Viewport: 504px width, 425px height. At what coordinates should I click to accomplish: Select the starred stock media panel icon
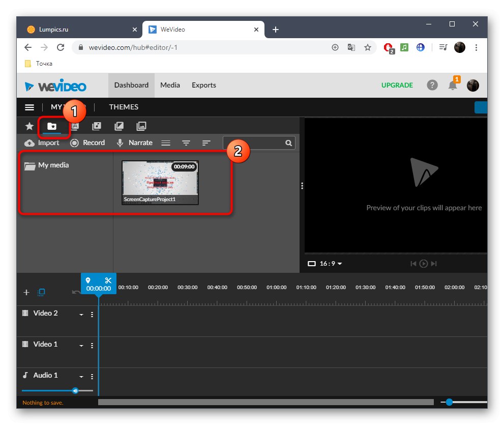pyautogui.click(x=29, y=126)
